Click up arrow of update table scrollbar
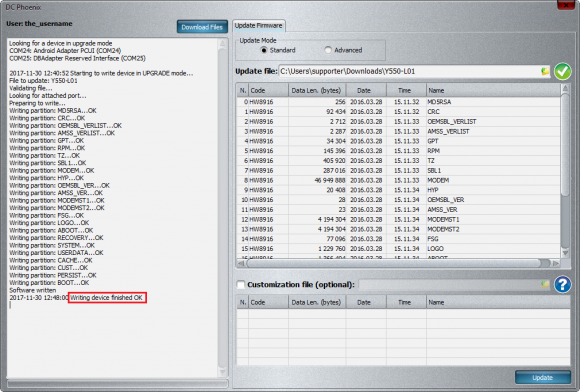 [565, 88]
